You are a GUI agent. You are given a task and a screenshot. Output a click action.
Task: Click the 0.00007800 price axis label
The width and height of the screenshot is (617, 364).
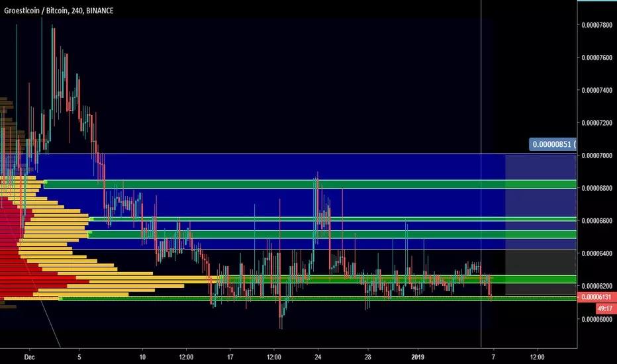(597, 25)
